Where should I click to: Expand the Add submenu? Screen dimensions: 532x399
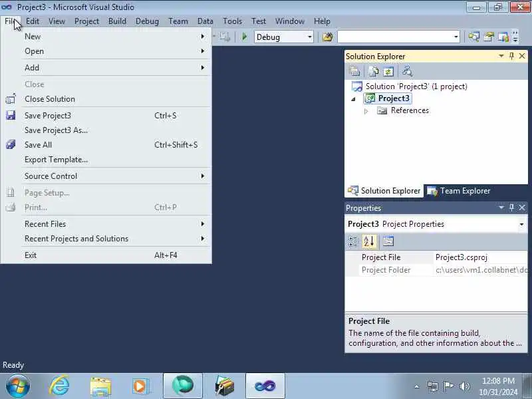[106, 68]
